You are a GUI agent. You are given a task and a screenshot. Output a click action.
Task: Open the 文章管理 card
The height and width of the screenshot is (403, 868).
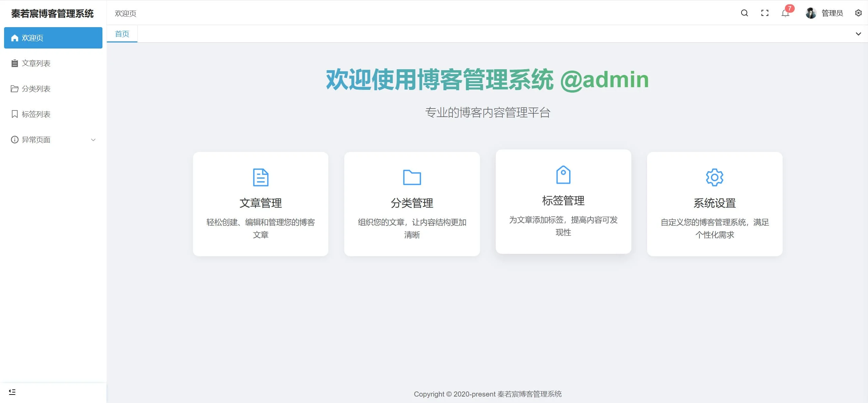coord(260,203)
